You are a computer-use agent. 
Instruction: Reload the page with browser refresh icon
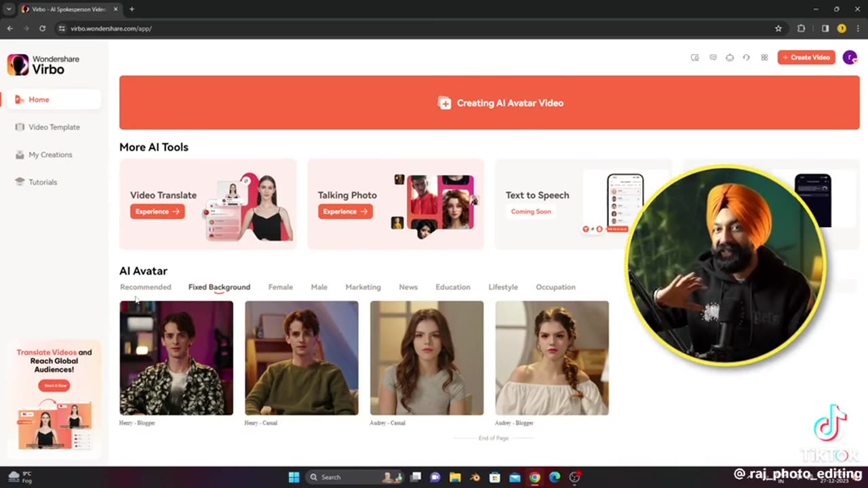[x=42, y=28]
